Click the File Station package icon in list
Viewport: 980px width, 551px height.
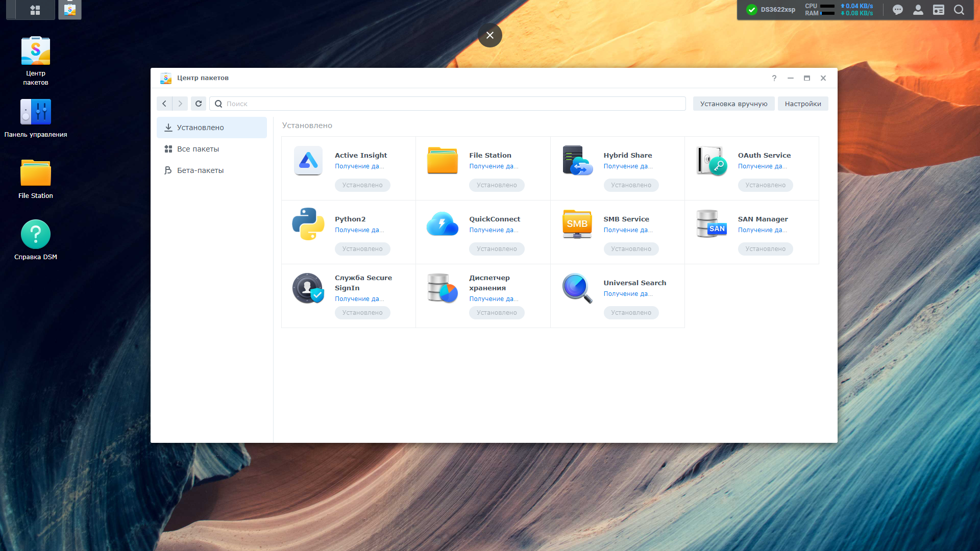443,160
